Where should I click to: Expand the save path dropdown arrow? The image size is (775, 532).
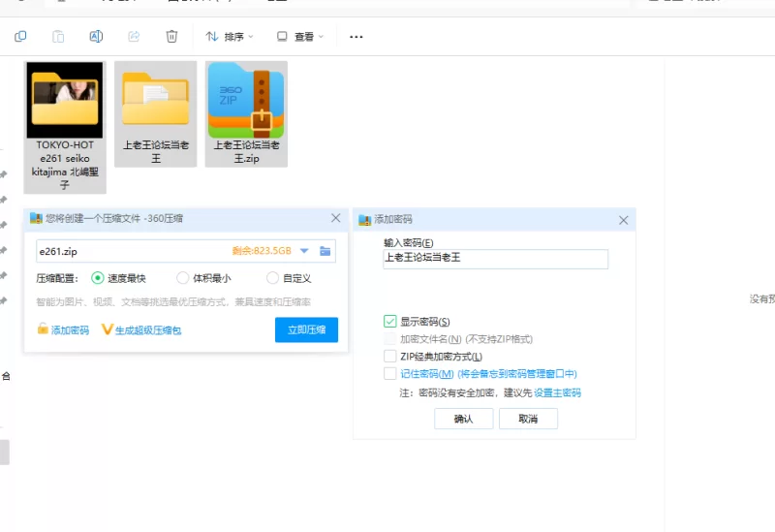pyautogui.click(x=304, y=251)
